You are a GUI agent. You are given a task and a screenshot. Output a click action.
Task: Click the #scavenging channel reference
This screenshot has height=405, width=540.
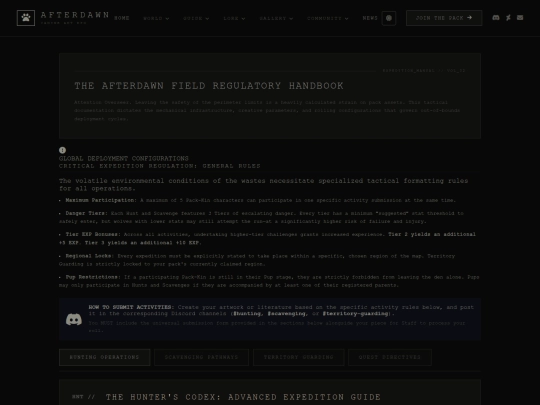(x=287, y=314)
